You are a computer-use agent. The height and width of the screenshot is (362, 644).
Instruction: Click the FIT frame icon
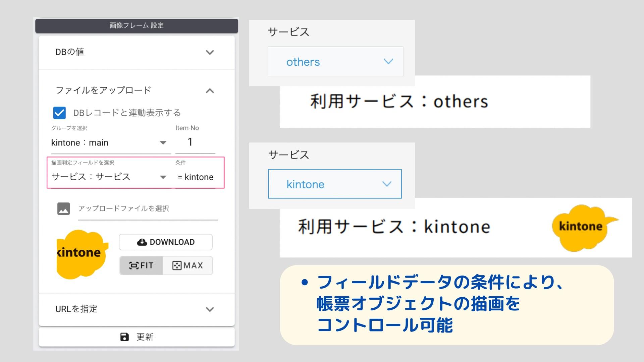click(134, 266)
